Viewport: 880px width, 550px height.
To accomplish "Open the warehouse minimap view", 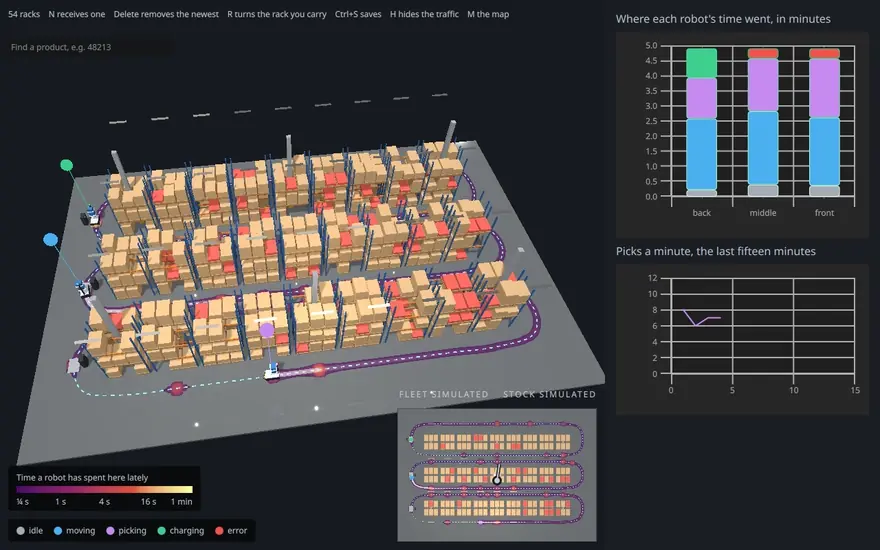I will [x=497, y=475].
